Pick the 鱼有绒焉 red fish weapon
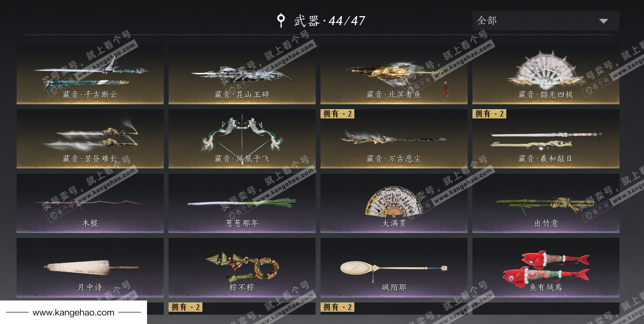The height and width of the screenshot is (324, 644). [x=546, y=268]
